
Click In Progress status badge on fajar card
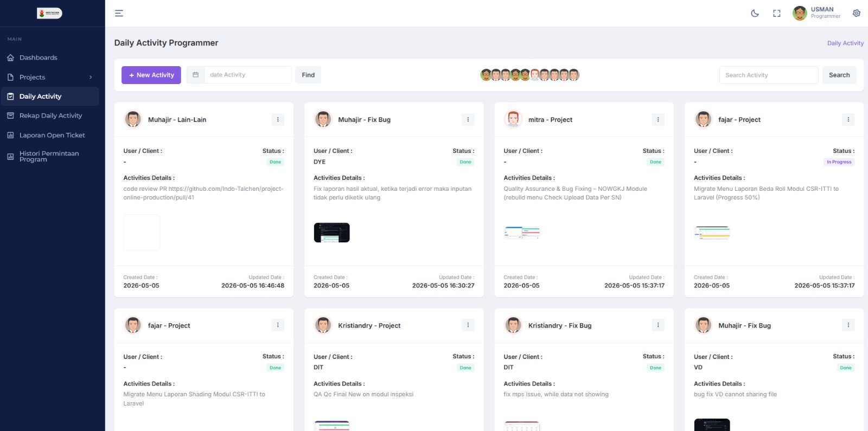(x=839, y=162)
